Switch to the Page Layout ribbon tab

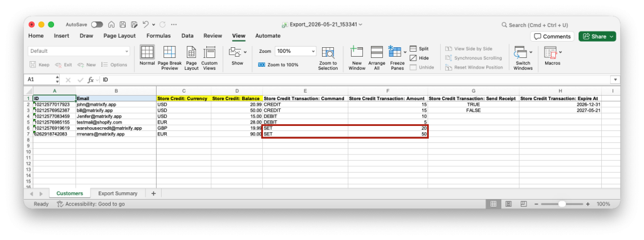[x=119, y=36]
